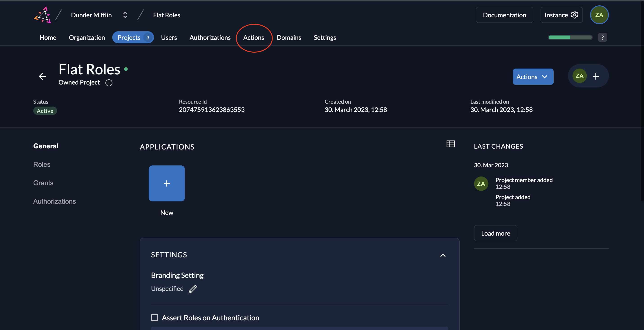The image size is (644, 330).
Task: Go to the Users tab
Action: (169, 38)
